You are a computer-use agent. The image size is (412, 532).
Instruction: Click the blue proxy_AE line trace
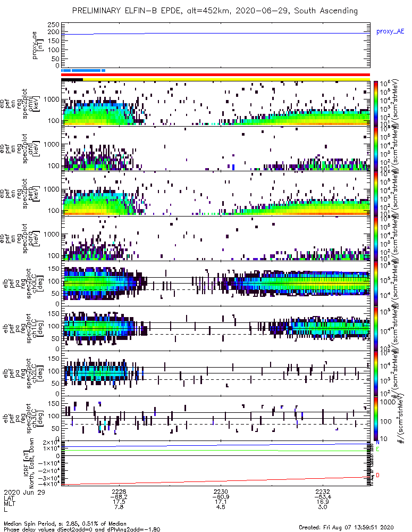[216, 33]
